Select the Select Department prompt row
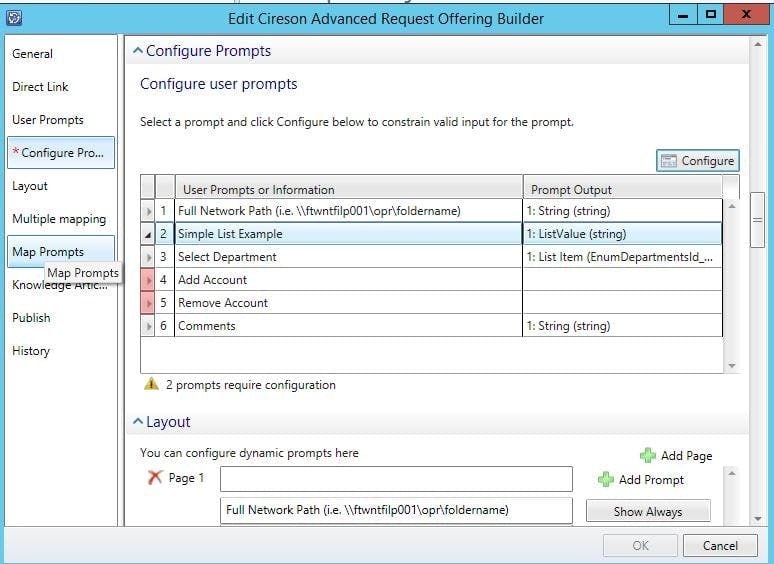 (431, 257)
